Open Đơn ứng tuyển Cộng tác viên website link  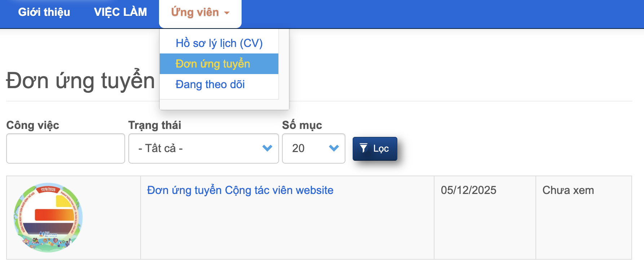pyautogui.click(x=240, y=190)
